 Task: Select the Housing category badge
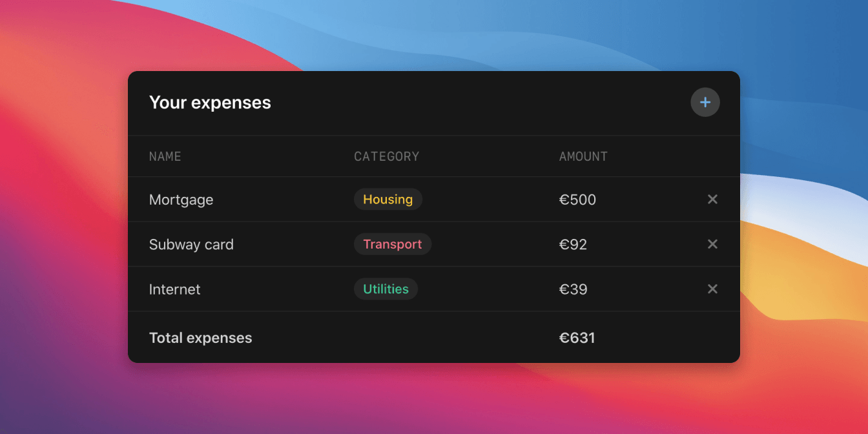387,199
